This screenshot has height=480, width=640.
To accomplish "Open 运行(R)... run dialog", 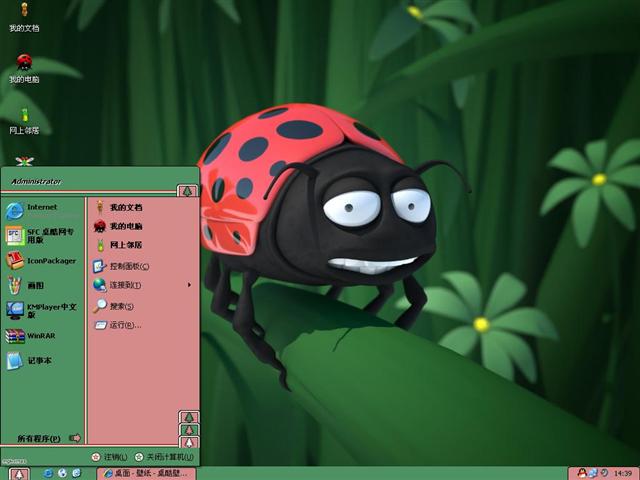I will tap(143, 325).
